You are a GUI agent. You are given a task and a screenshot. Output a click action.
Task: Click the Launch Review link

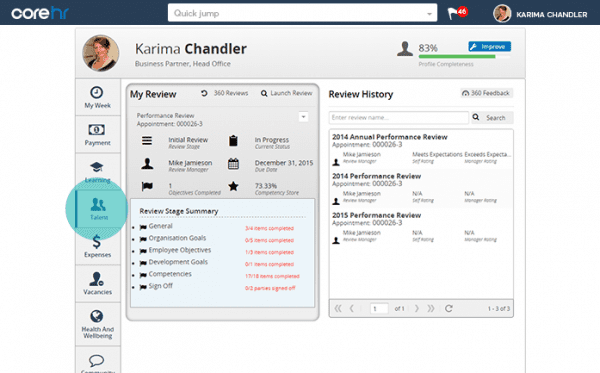pyautogui.click(x=287, y=93)
